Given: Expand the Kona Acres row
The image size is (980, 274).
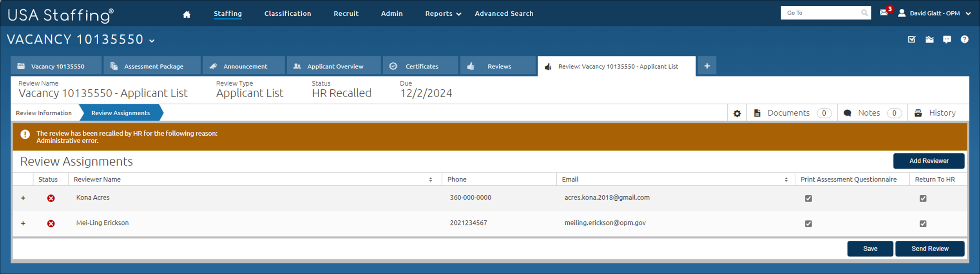Looking at the screenshot, I should (x=23, y=198).
